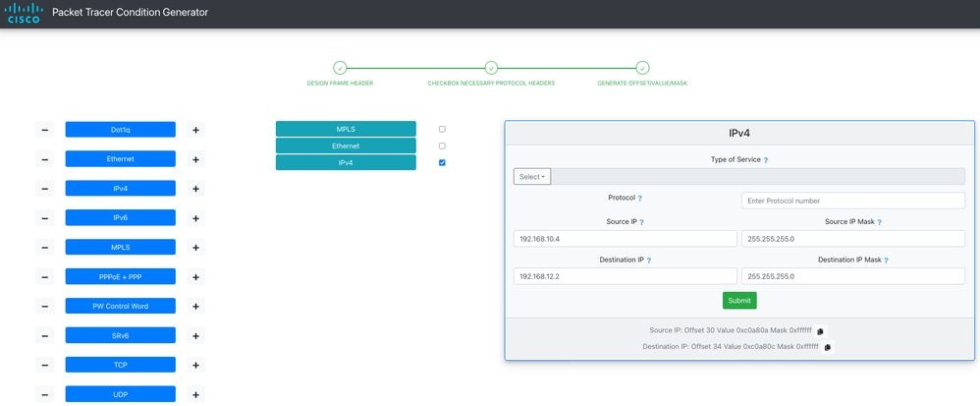Add PPPoE + PPP header with plus
The height and width of the screenshot is (406, 980).
pyautogui.click(x=195, y=277)
